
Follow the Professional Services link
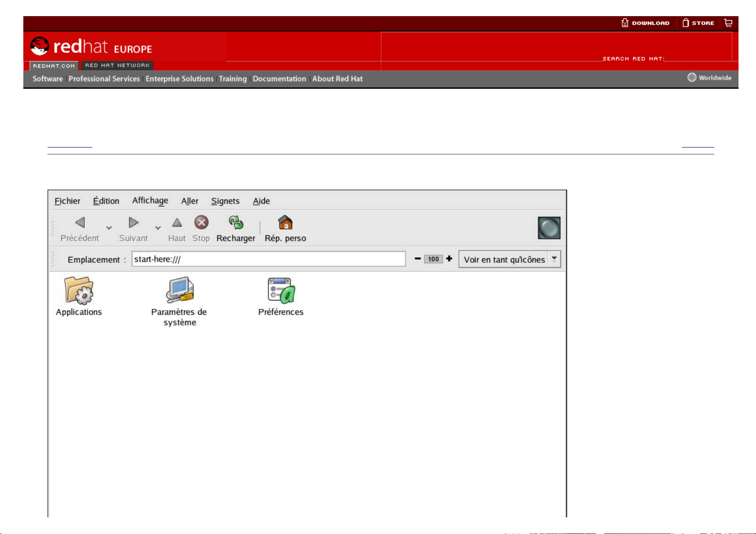click(104, 78)
